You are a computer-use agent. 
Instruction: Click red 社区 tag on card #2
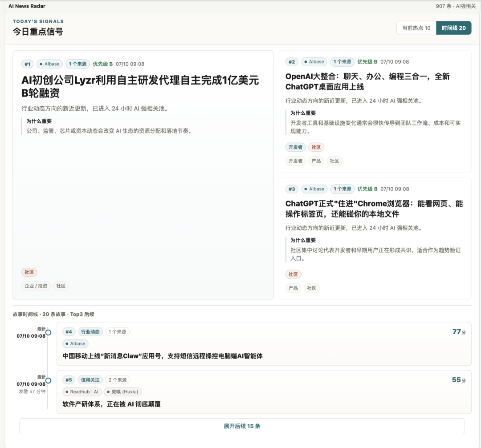tap(316, 147)
